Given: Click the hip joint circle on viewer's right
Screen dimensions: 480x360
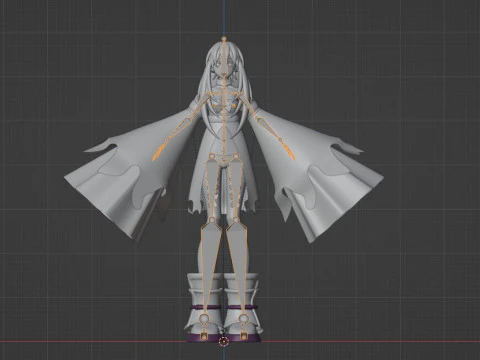Looking at the screenshot, I should (236, 155).
